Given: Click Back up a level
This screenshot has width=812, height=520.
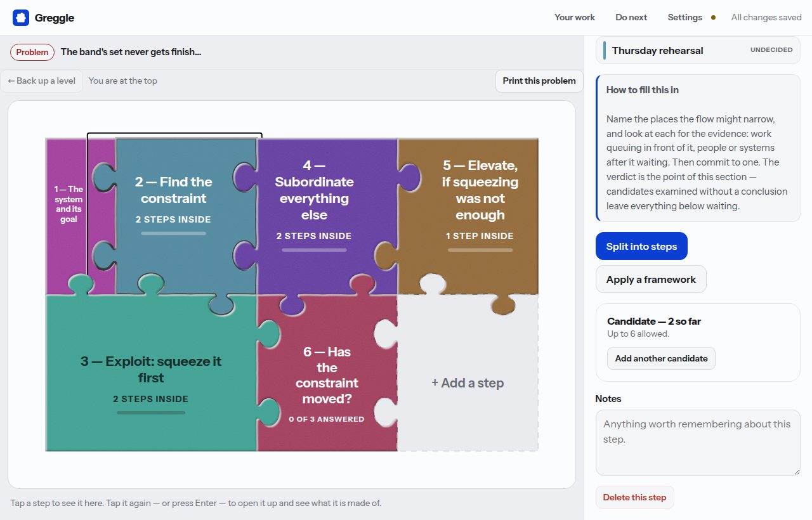Looking at the screenshot, I should tap(42, 81).
